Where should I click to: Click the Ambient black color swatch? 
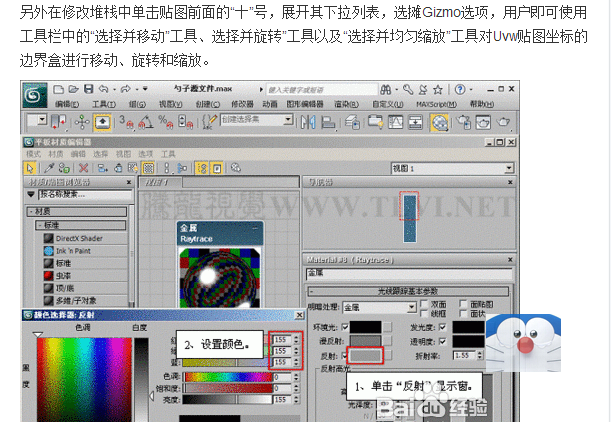click(365, 327)
